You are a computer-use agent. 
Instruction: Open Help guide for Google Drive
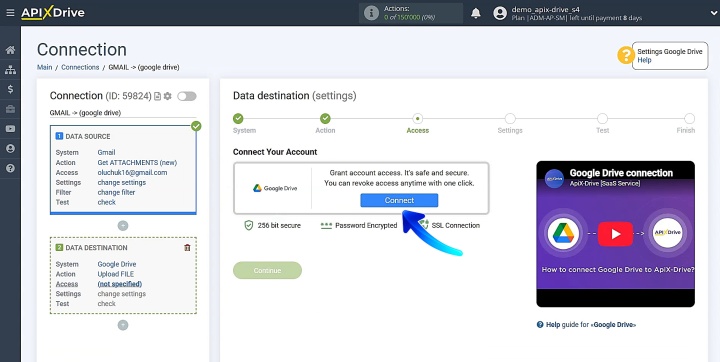pyautogui.click(x=586, y=324)
